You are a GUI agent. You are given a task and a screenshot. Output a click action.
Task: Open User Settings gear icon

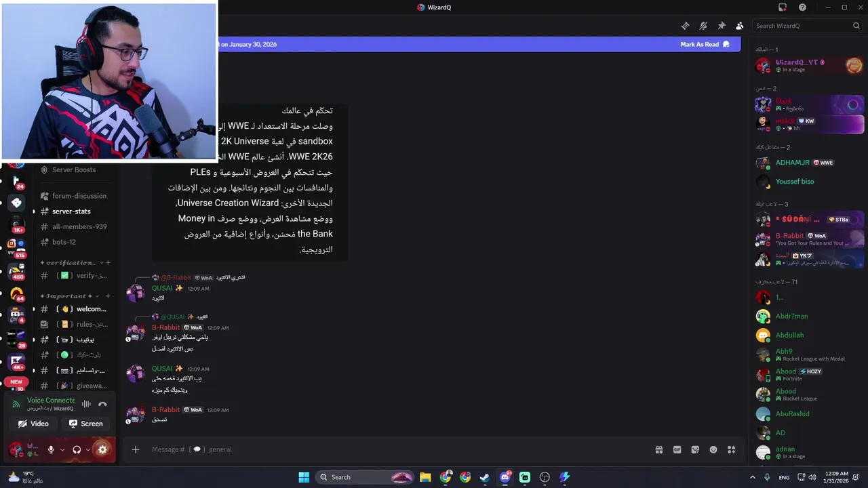102,449
